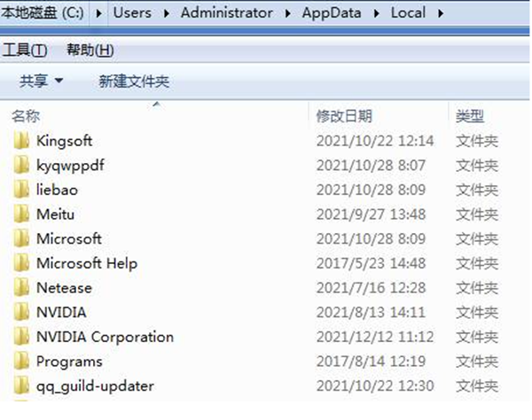Go to AppData in address bar
The width and height of the screenshot is (532, 420).
coord(332,13)
